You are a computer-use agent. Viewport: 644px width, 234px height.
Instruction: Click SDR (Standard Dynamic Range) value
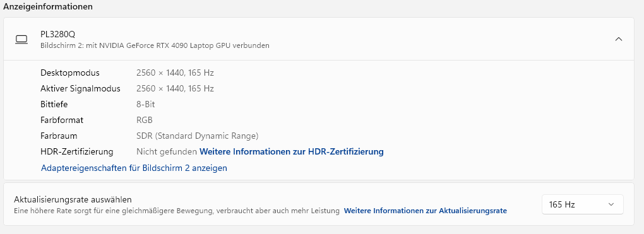(x=198, y=136)
